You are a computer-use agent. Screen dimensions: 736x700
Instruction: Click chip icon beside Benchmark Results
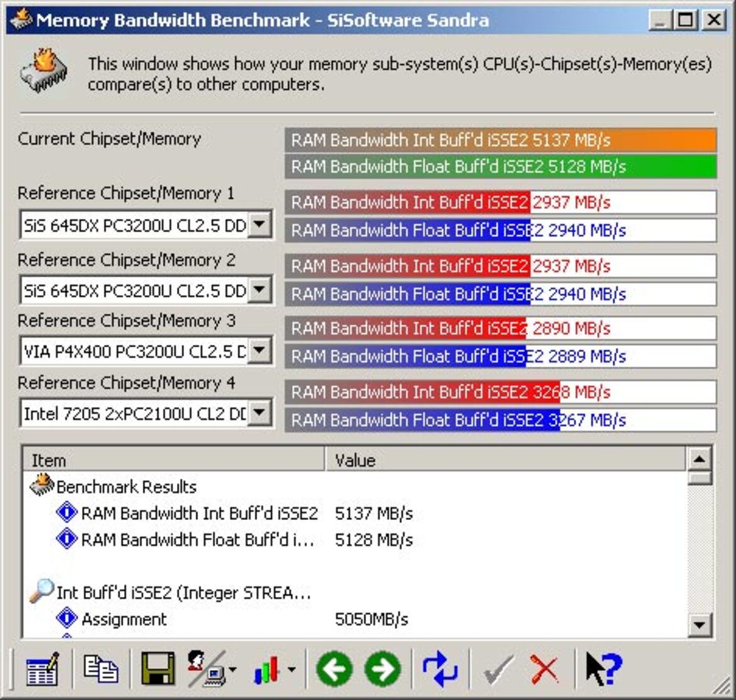pos(42,486)
